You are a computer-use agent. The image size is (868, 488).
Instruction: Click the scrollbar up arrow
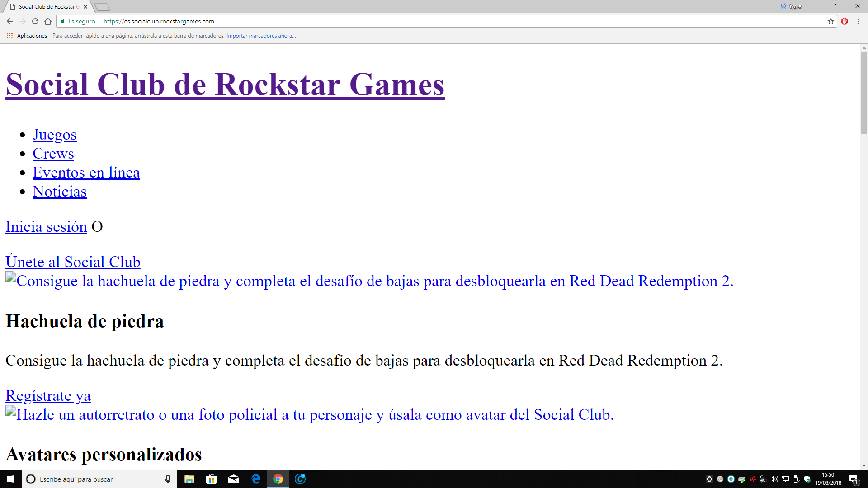coord(864,48)
